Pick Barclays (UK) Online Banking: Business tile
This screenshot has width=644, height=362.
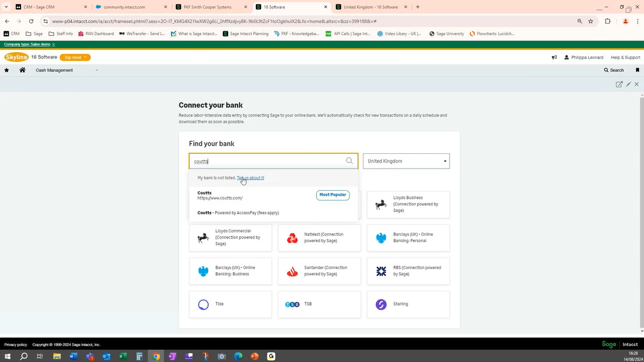coord(231,271)
